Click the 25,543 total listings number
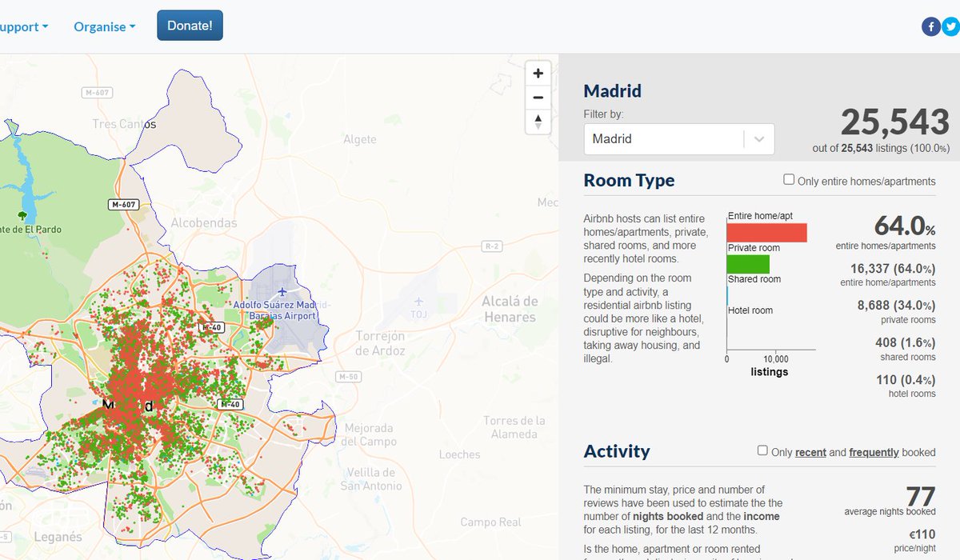 [x=895, y=122]
